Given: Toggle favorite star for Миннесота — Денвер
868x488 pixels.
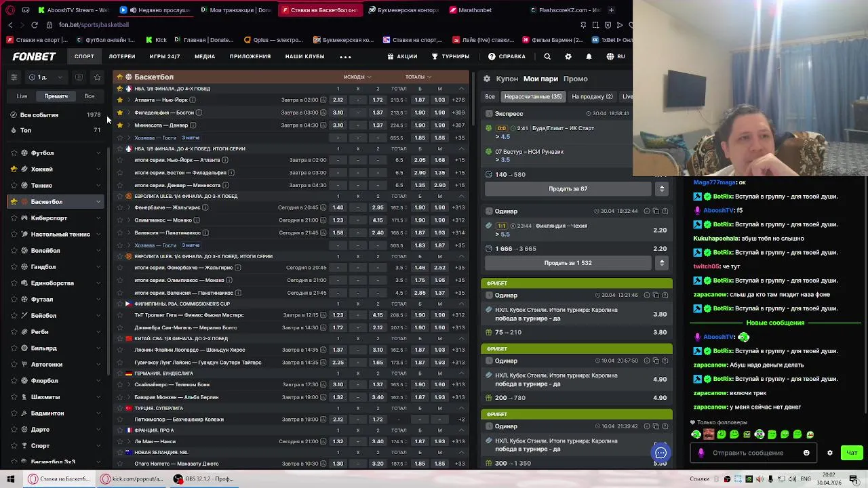Looking at the screenshot, I should click(x=120, y=125).
